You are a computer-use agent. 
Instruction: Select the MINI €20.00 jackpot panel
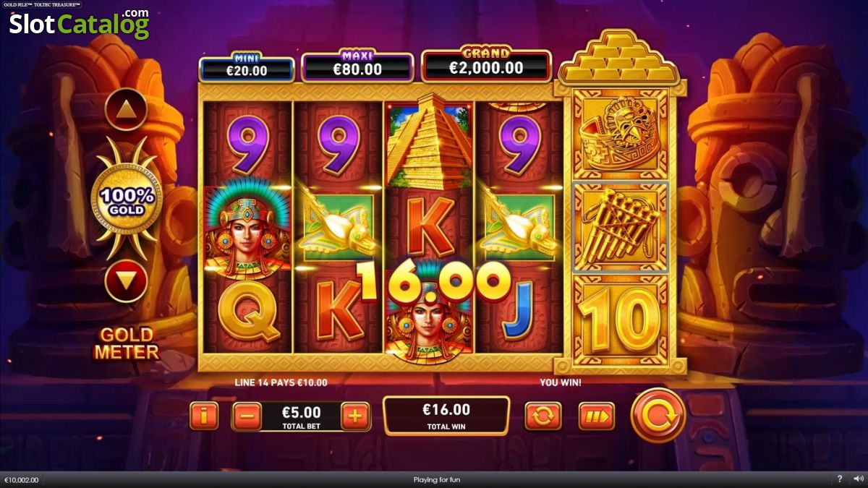point(247,67)
